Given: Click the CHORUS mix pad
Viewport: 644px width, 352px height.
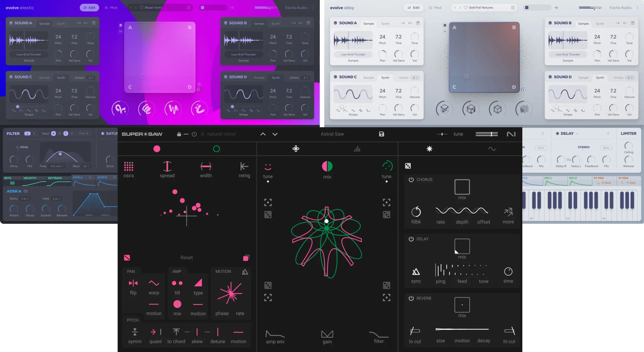Looking at the screenshot, I should 462,187.
